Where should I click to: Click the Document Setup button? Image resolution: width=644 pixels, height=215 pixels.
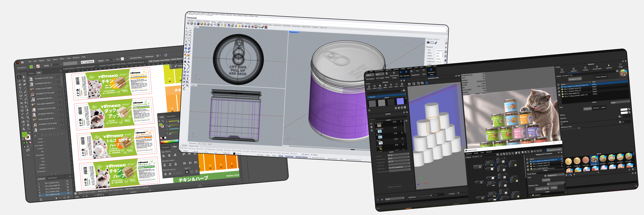click(x=135, y=58)
